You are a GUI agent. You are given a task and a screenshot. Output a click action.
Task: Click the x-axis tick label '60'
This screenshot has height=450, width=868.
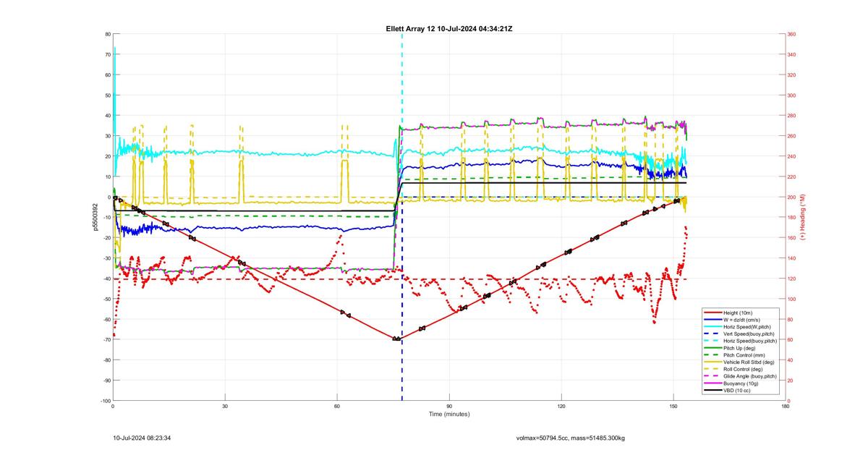click(337, 406)
